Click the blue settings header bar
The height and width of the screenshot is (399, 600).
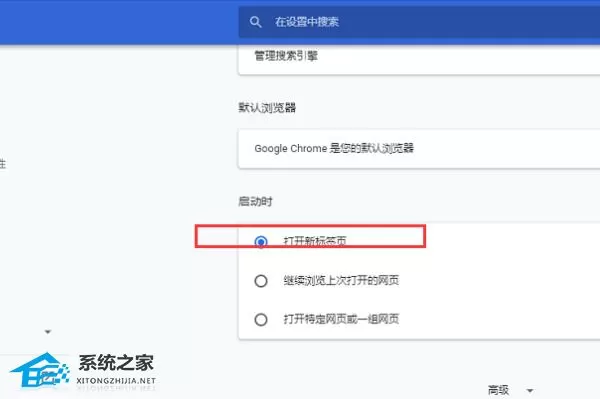tap(119, 22)
